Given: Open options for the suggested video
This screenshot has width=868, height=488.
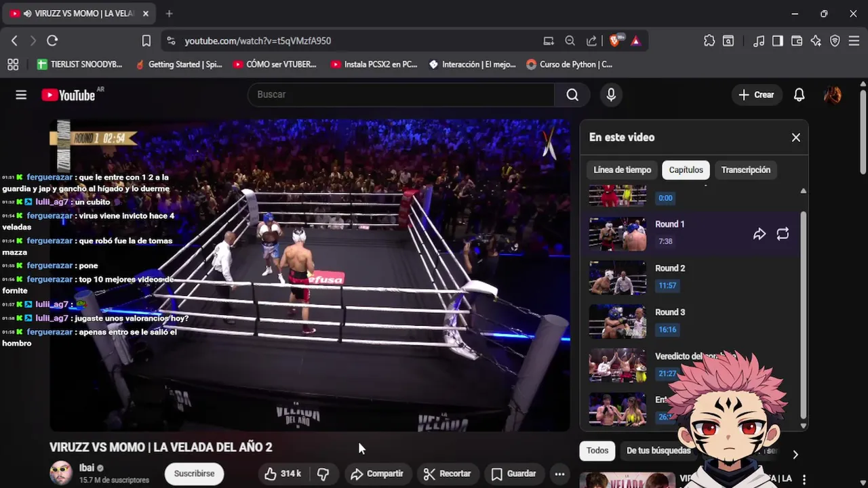Looking at the screenshot, I should [804, 479].
